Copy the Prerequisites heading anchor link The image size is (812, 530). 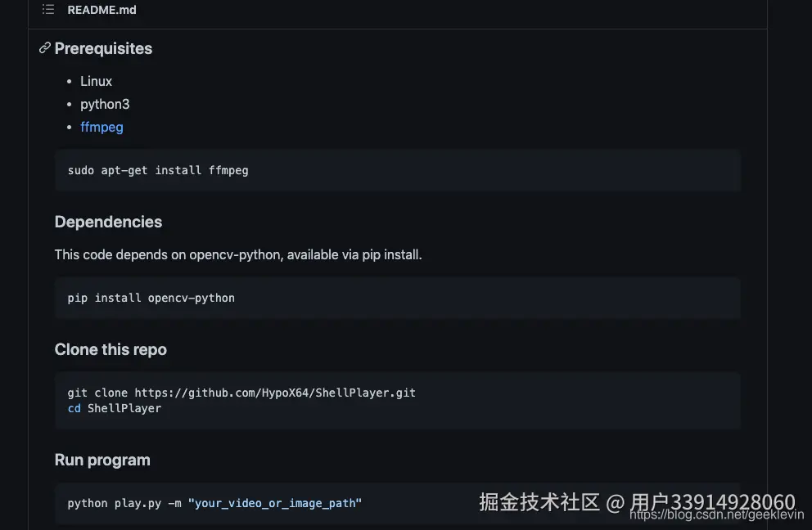tap(44, 48)
